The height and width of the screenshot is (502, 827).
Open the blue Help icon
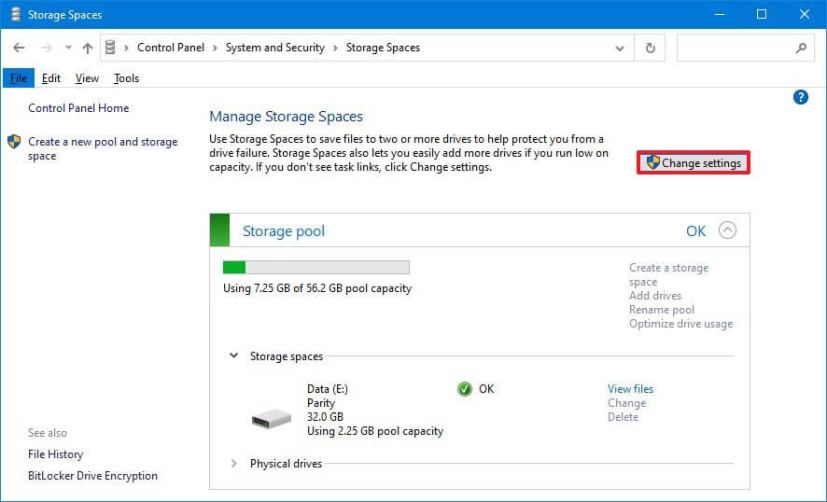(800, 97)
